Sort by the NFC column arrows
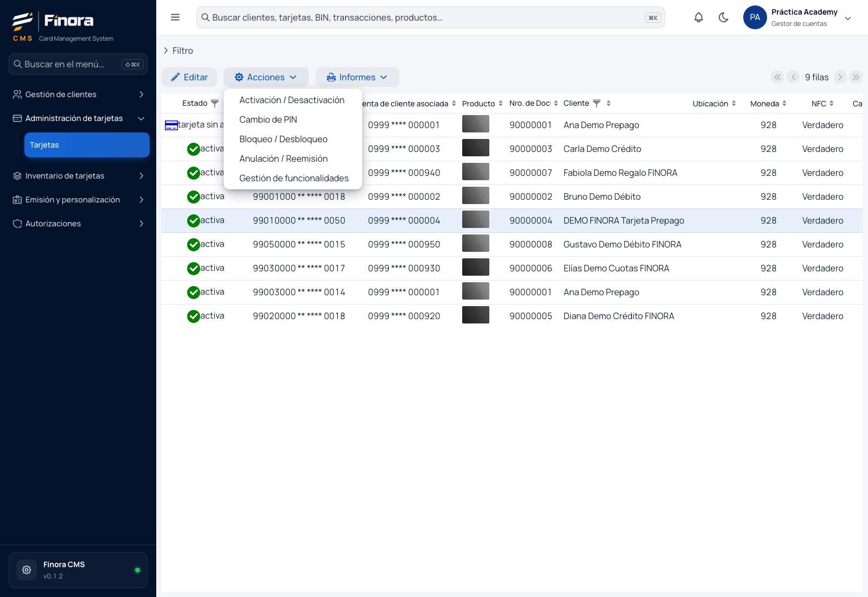This screenshot has width=868, height=597. click(x=832, y=103)
